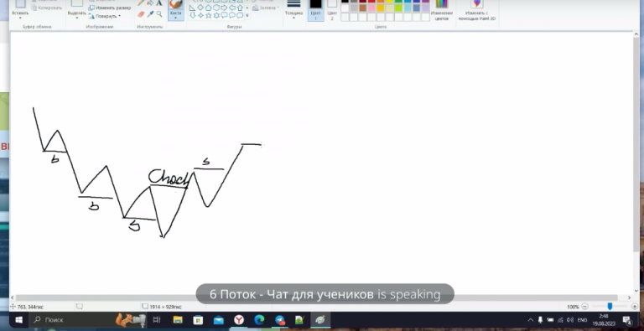Open Yandex Browser from taskbar
644x331 pixels.
tap(239, 319)
